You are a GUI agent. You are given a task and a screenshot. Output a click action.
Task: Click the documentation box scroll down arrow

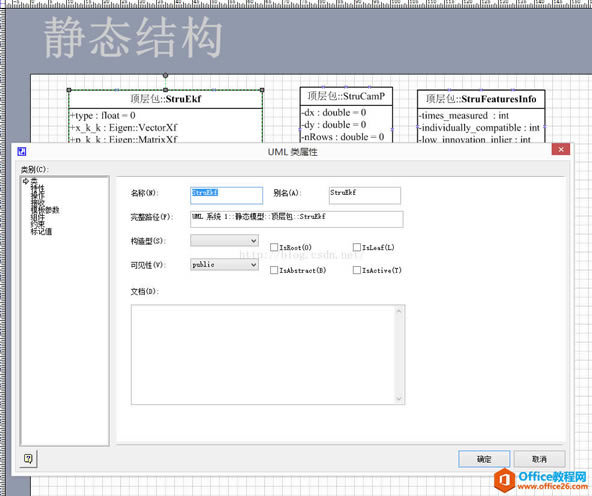pyautogui.click(x=399, y=399)
